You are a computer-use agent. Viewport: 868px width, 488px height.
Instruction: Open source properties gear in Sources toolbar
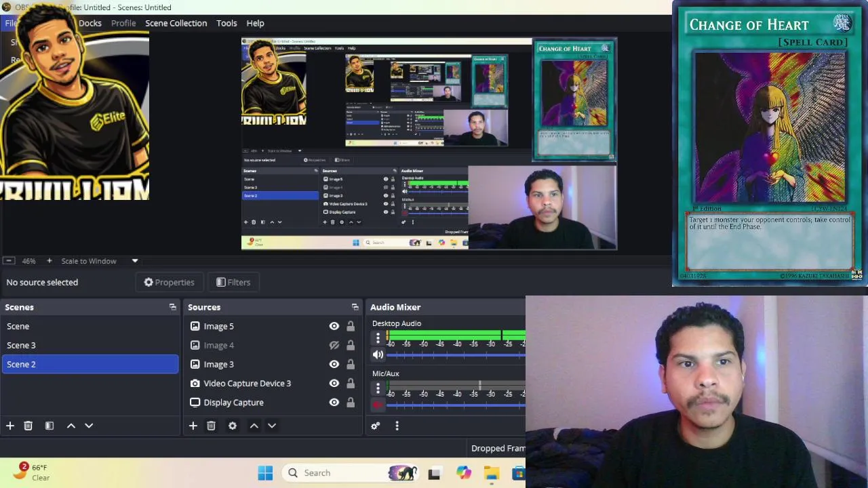(x=232, y=426)
